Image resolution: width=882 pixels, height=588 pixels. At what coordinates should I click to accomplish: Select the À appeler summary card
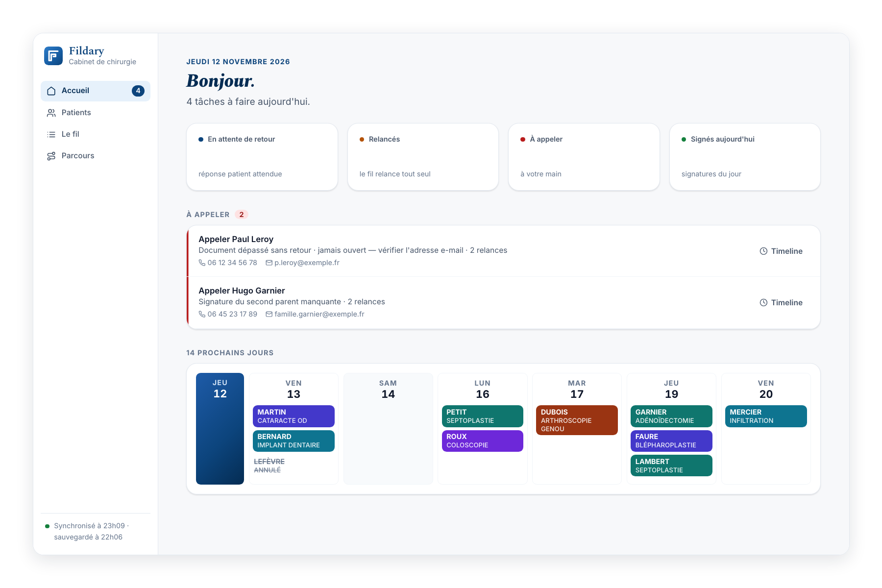click(584, 157)
